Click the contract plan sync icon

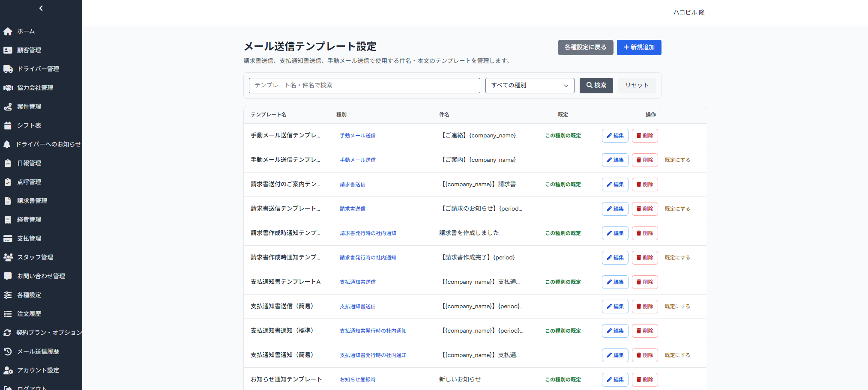coord(7,333)
